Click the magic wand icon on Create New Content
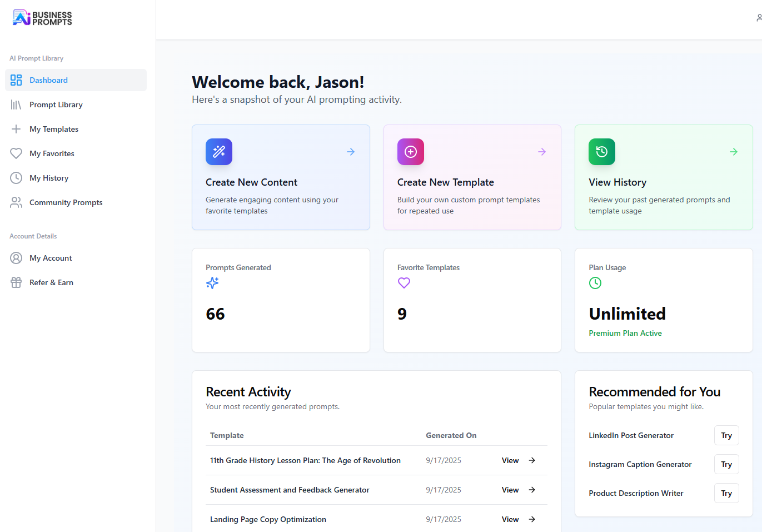This screenshot has width=762, height=532. 218,151
